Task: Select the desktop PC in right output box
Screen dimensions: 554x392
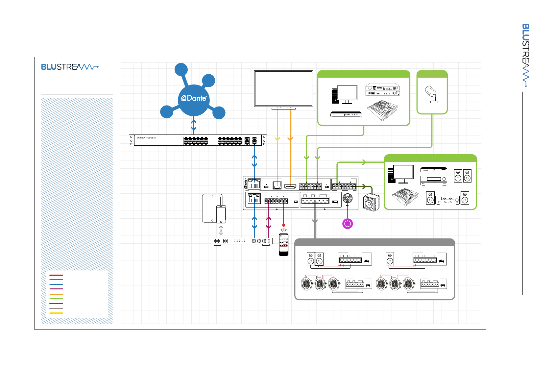Action: point(401,174)
